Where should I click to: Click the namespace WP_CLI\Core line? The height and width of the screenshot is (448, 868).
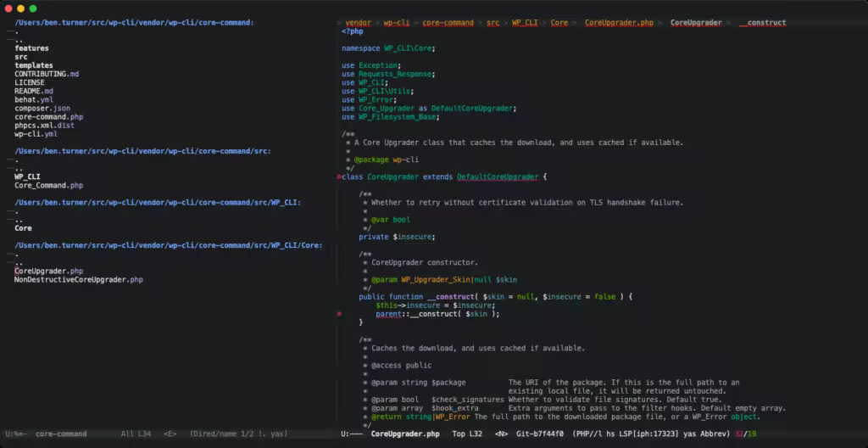388,48
